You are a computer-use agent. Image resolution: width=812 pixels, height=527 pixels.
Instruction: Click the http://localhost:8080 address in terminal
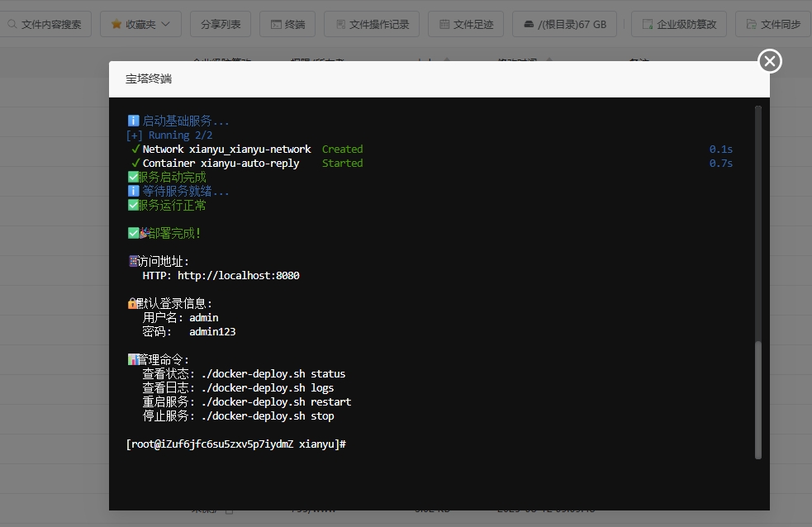coord(238,275)
